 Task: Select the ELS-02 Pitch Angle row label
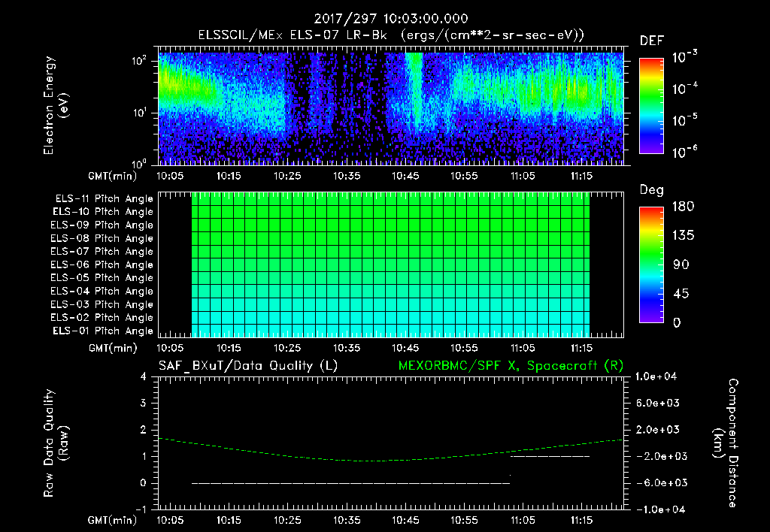(102, 318)
